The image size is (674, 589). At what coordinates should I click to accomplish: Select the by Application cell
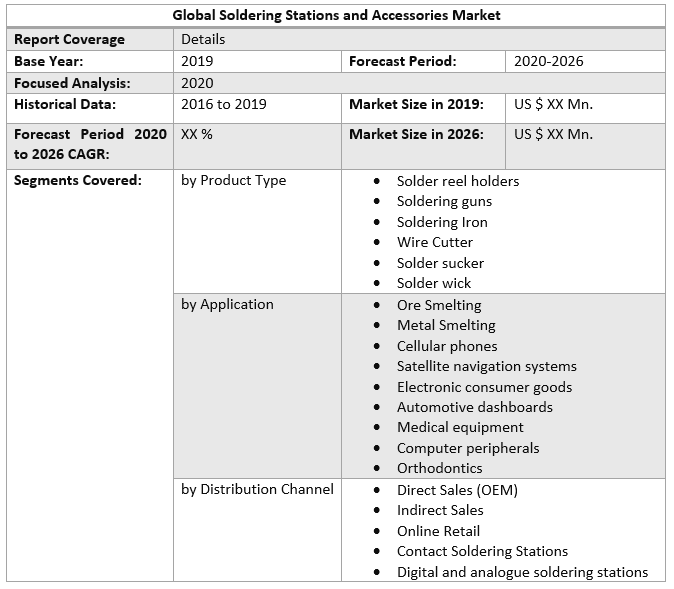click(x=227, y=304)
